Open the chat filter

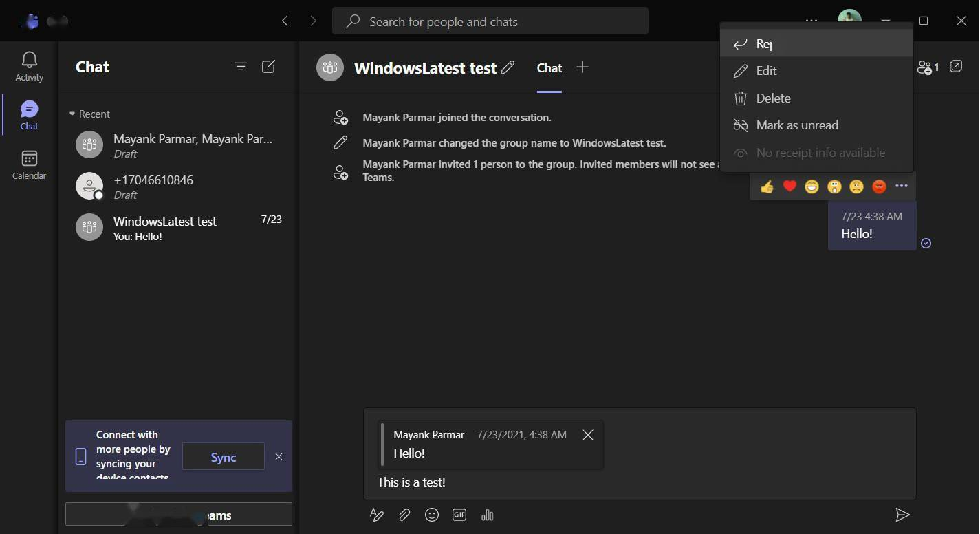[240, 67]
